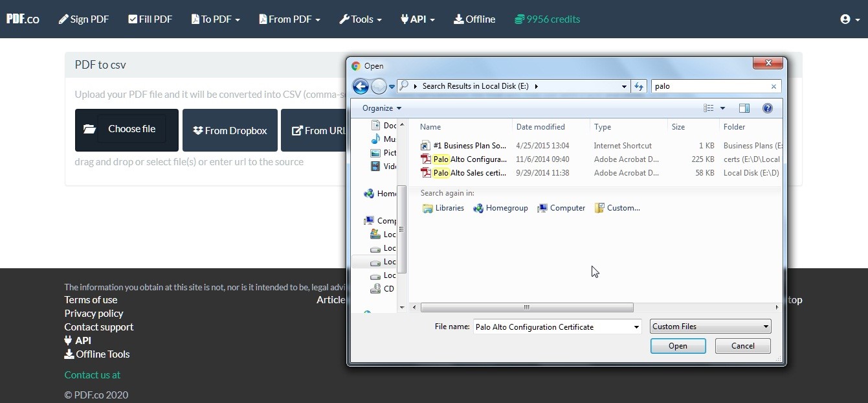Open the Fill PDF page
Image resolution: width=868 pixels, height=403 pixels.
click(150, 19)
